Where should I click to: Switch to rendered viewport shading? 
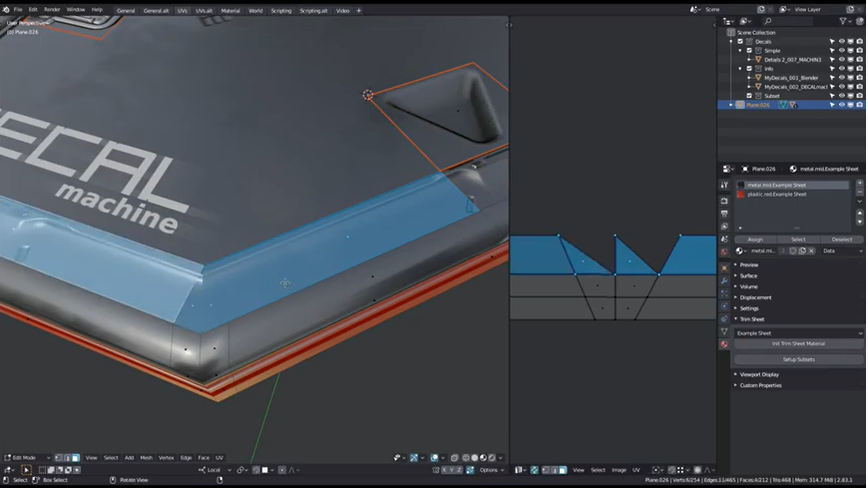[x=492, y=458]
